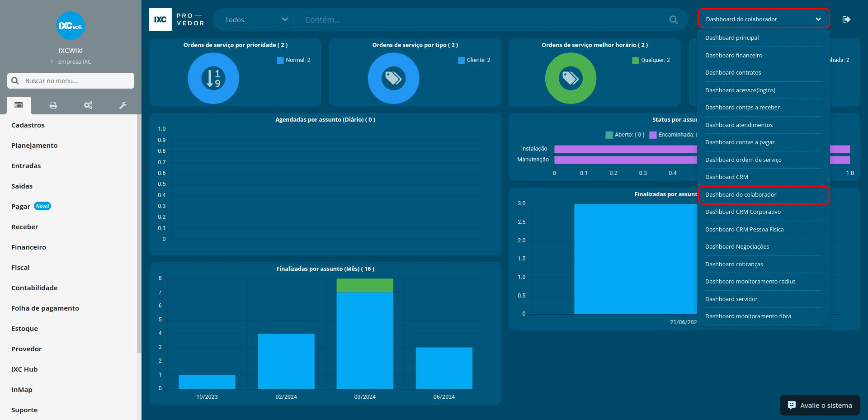The width and height of the screenshot is (868, 420).
Task: Toggle the Normal: 2 legend item
Action: [x=293, y=60]
